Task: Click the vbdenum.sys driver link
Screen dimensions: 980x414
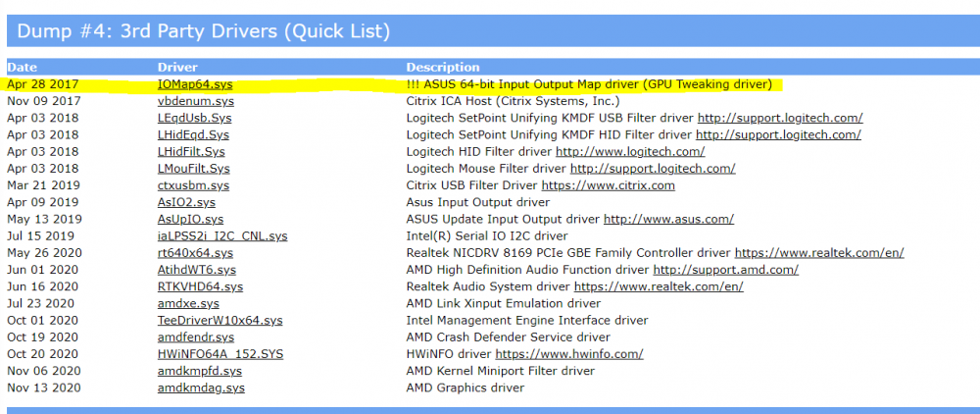Action: (x=195, y=101)
